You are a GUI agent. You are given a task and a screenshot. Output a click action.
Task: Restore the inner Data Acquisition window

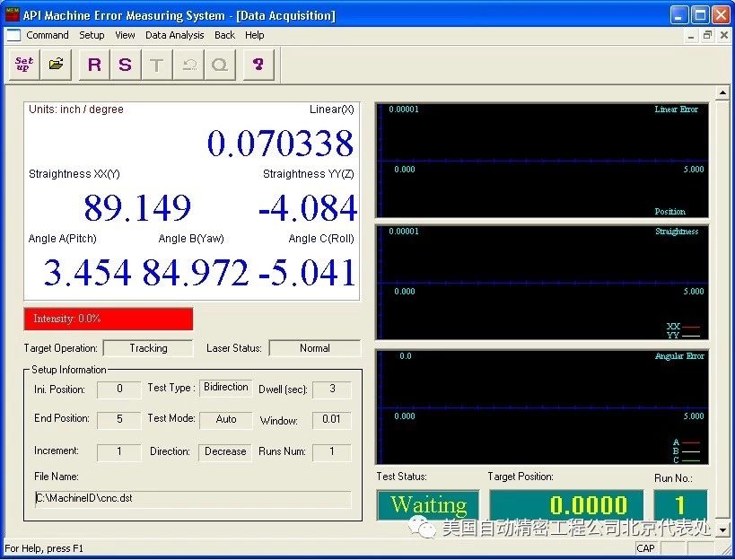pyautogui.click(x=707, y=36)
